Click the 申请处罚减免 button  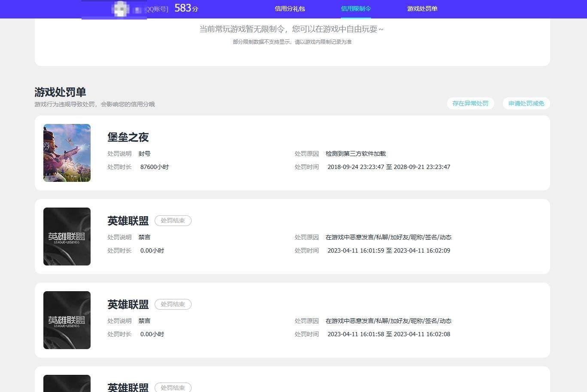526,103
